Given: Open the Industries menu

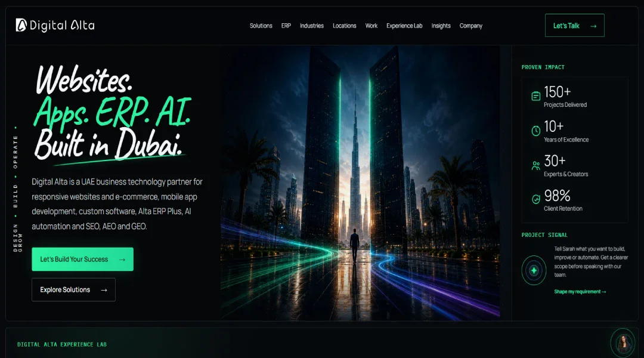Looking at the screenshot, I should (x=312, y=26).
